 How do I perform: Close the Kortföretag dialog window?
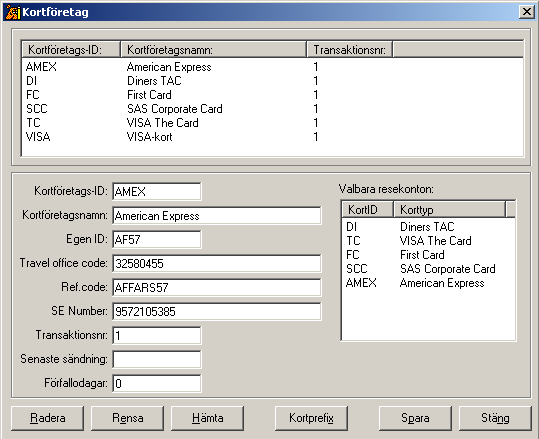[x=527, y=12]
